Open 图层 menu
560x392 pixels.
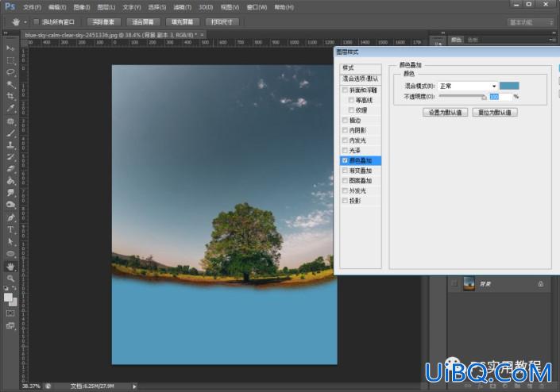tap(106, 7)
